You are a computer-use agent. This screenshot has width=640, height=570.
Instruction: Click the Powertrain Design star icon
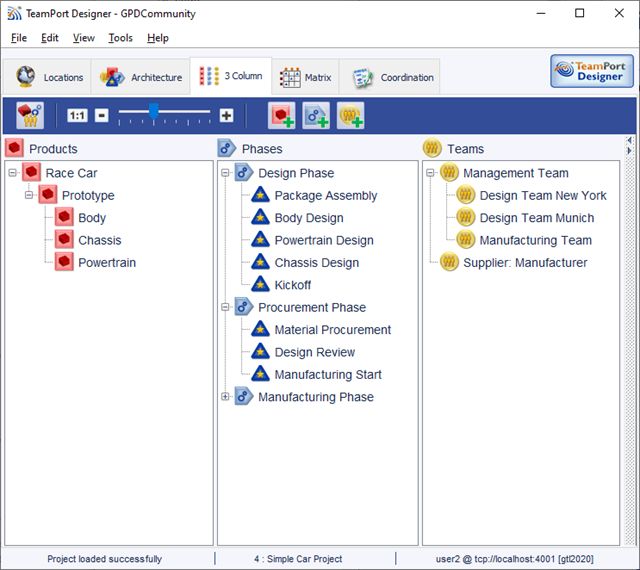260,240
